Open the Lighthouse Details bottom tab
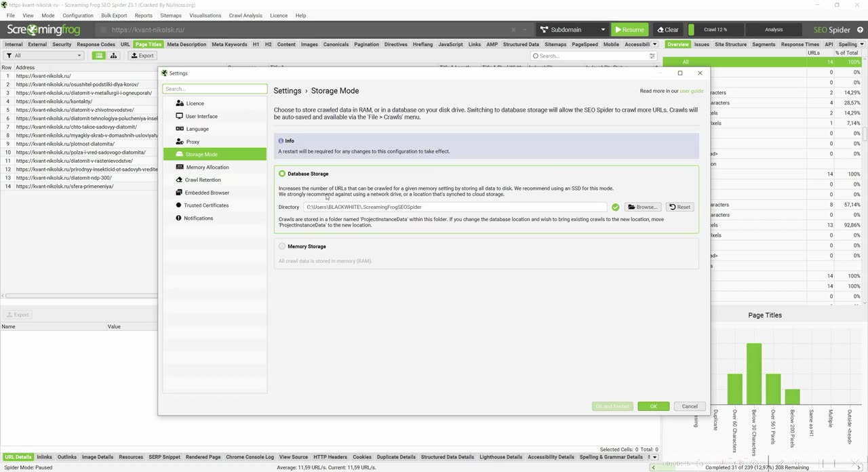 click(501, 457)
